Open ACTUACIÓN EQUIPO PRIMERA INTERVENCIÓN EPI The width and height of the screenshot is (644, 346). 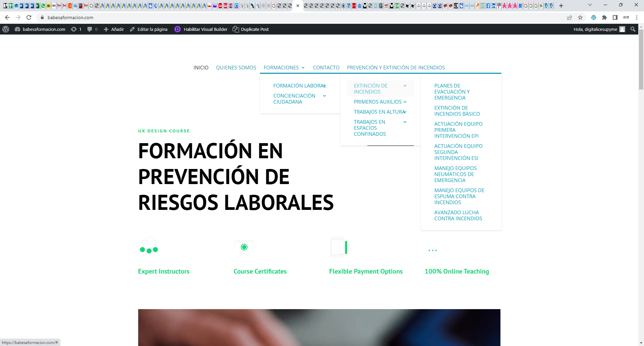tap(458, 130)
